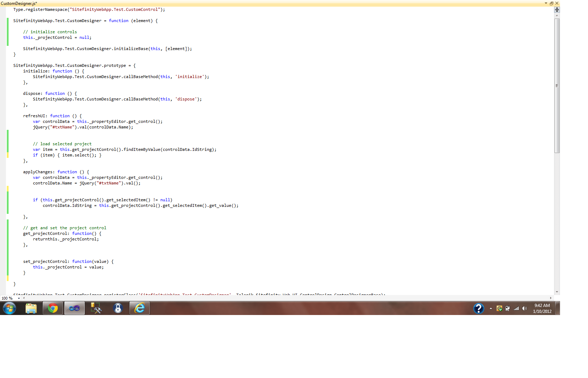588x378 pixels.
Task: Close the CustomDesigner.js document
Action: pos(557,3)
